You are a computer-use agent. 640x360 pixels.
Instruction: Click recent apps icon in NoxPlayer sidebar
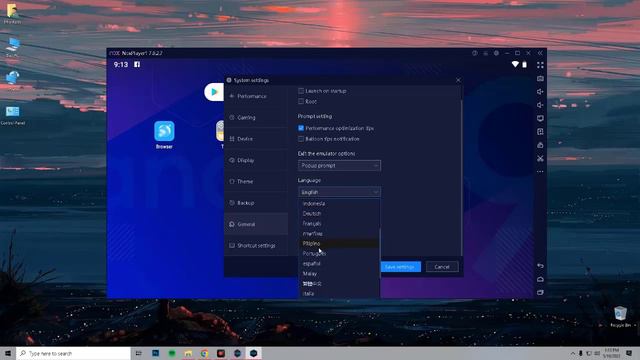coord(540,292)
